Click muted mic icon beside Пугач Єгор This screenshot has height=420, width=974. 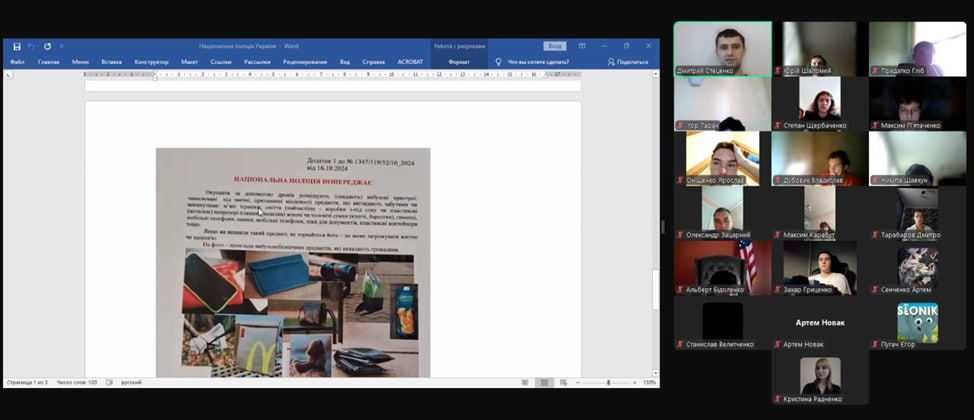point(875,345)
